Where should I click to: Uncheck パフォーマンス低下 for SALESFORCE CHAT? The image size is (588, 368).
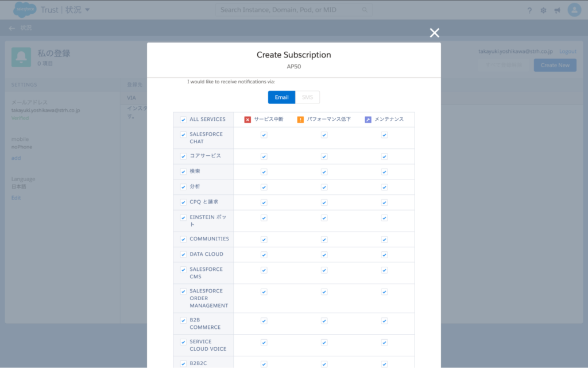tap(324, 135)
